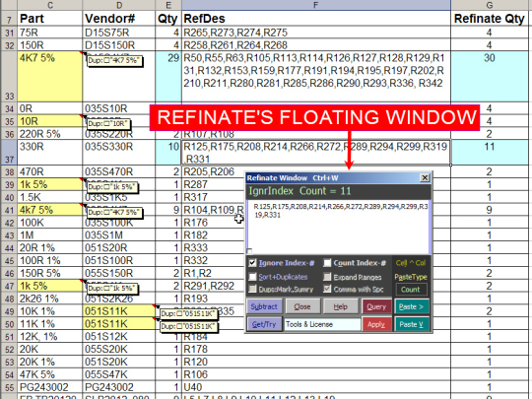Select part cell 47K 5%

point(50,374)
